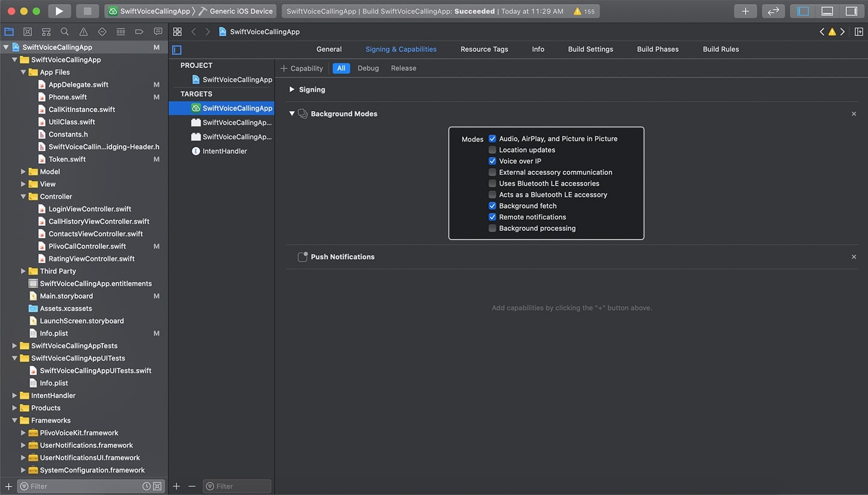Image resolution: width=868 pixels, height=495 pixels.
Task: Open the debug navigator
Action: tap(121, 32)
